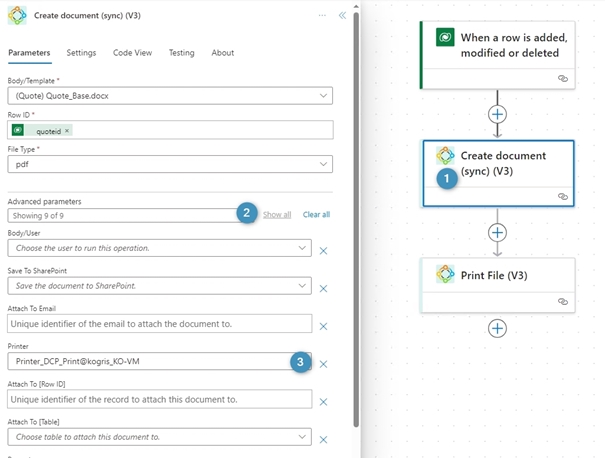Click the Clear all link
This screenshot has height=458, width=605.
point(316,215)
